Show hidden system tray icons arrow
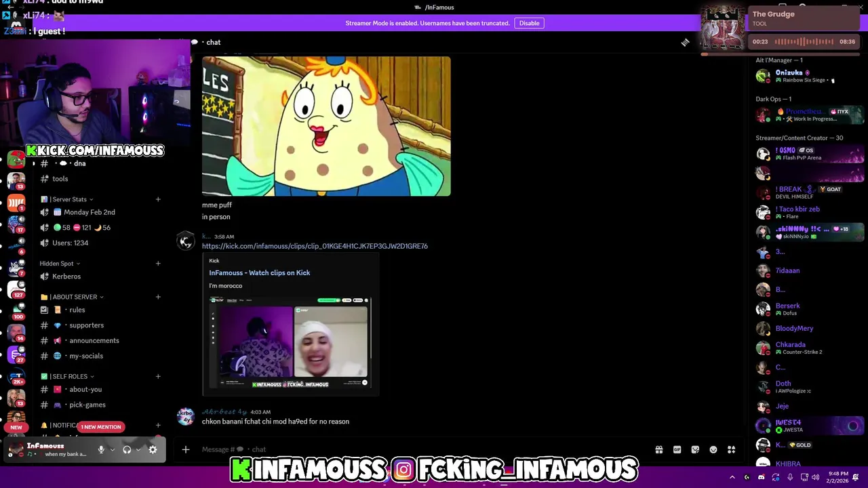 pyautogui.click(x=732, y=477)
